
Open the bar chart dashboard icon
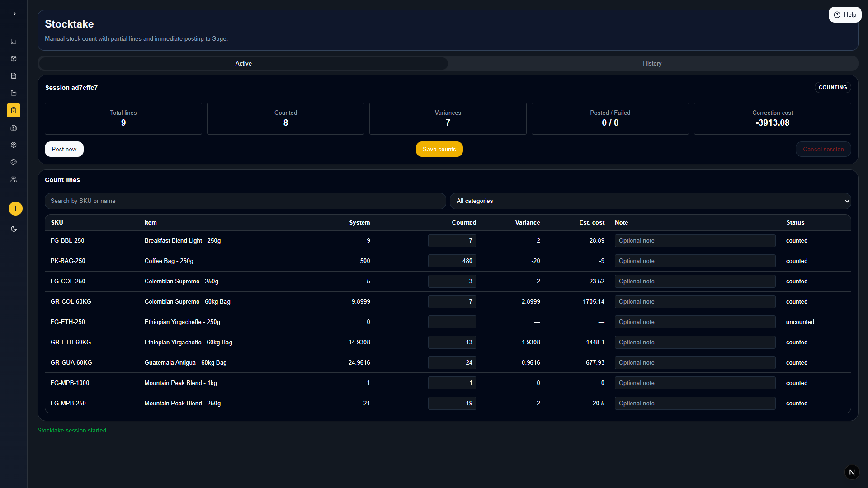click(x=14, y=42)
